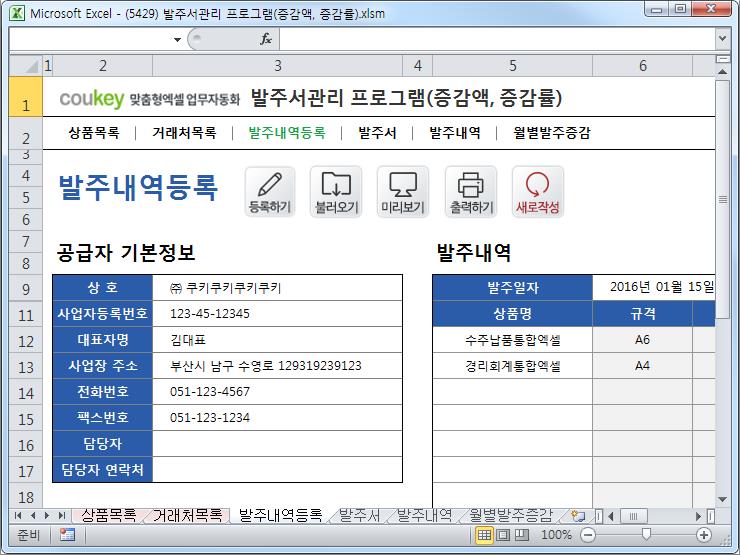Screen dimensions: 740x555
Task: Select the address cell 부산시 남구 수영로
Action: 278,366
